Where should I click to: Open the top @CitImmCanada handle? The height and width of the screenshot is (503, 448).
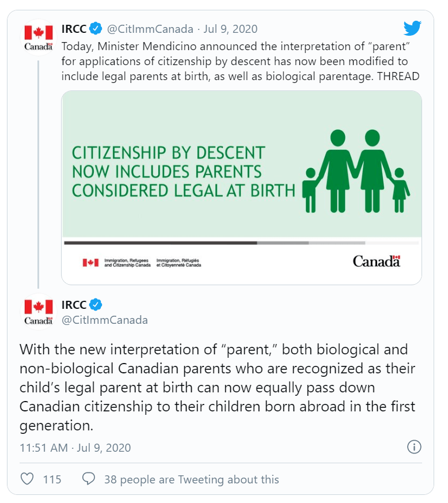(x=150, y=29)
